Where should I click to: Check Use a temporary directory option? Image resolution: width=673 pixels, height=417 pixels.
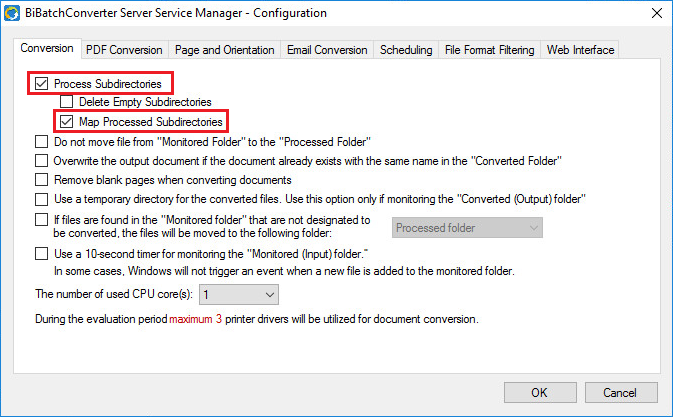click(x=41, y=199)
